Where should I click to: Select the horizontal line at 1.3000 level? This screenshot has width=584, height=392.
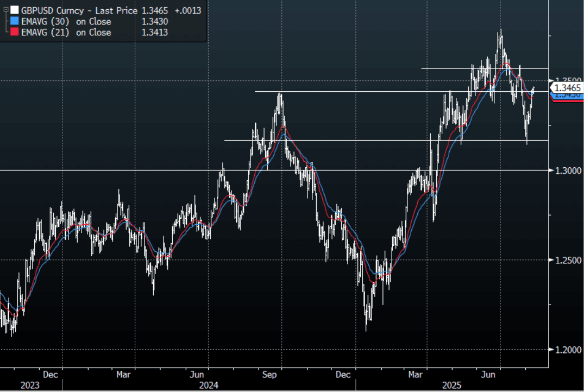274,170
